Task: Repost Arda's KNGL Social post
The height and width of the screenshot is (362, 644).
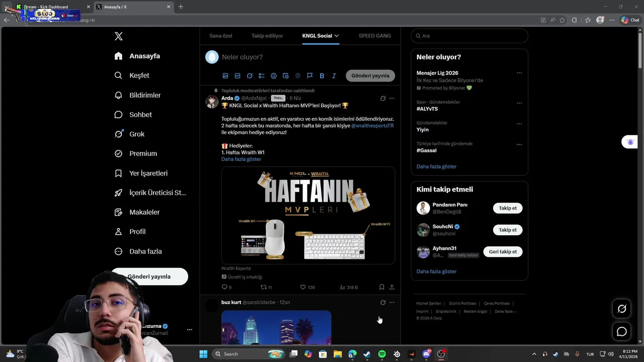Action: (266, 287)
